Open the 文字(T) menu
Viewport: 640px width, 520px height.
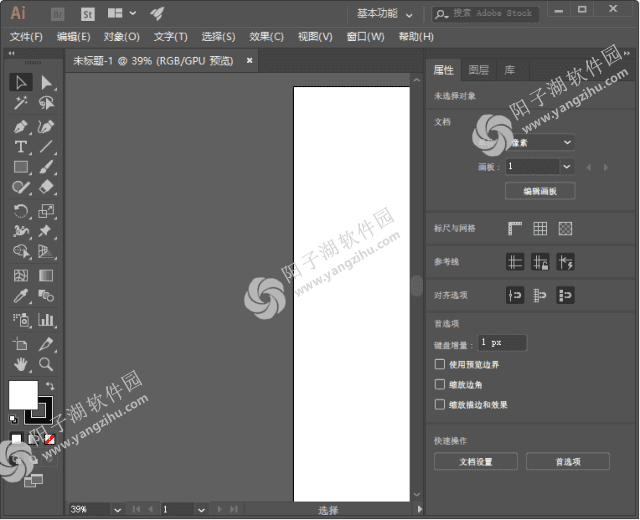tap(171, 37)
